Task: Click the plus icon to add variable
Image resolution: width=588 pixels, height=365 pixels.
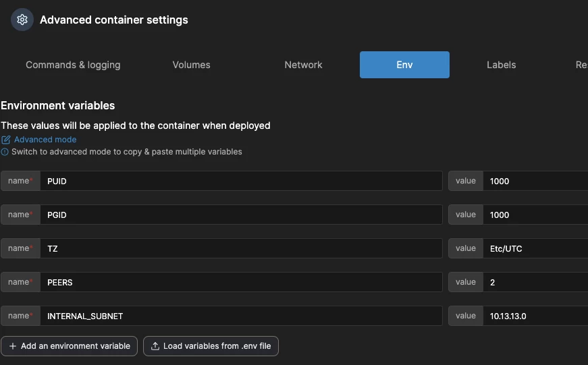Action: tap(13, 346)
